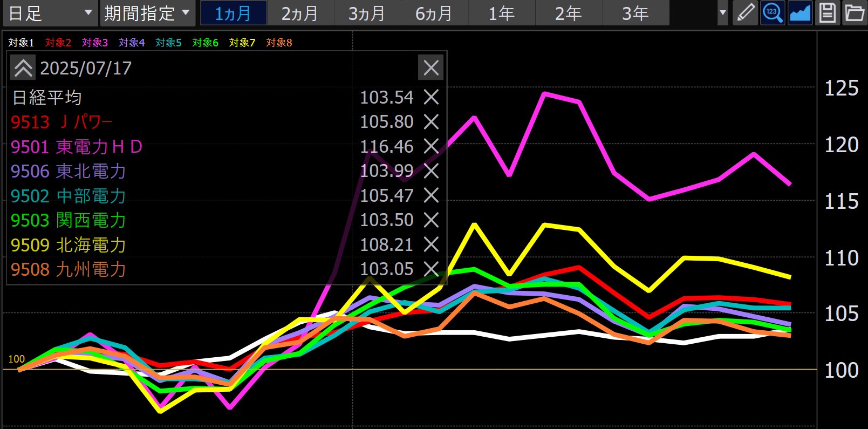
Task: Choose the 3年 period tab
Action: click(635, 13)
